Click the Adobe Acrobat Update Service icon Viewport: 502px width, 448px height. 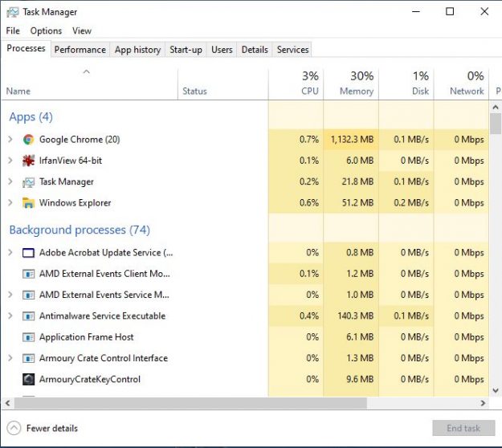point(28,253)
